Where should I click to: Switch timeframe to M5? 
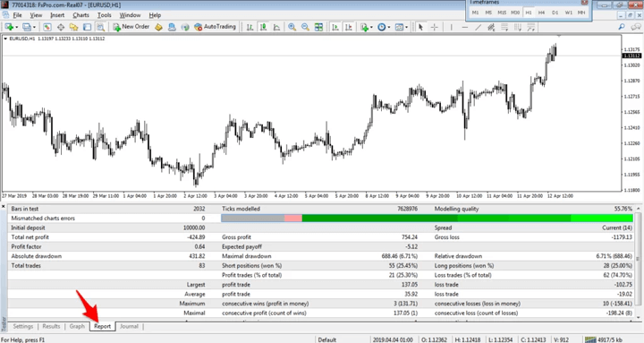(x=488, y=13)
